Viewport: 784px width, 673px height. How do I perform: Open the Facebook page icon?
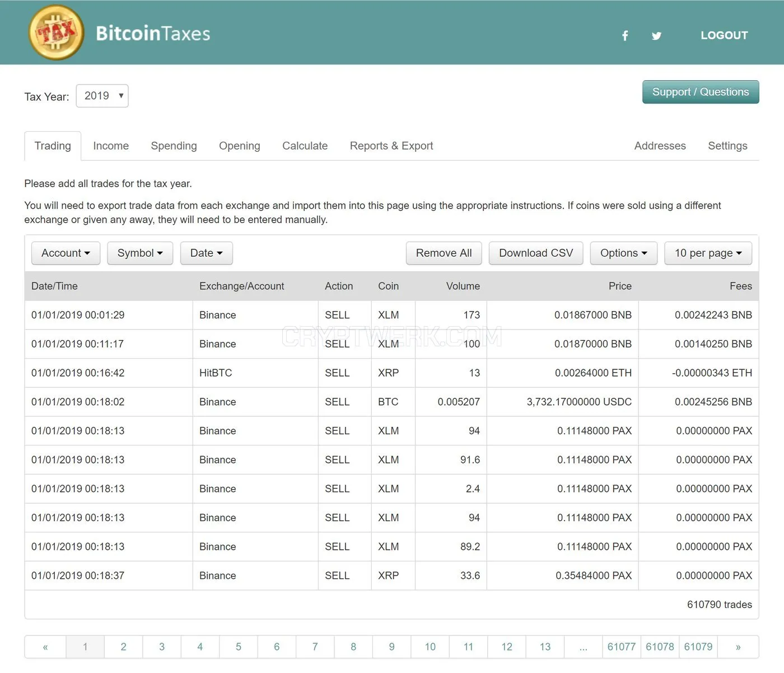[625, 36]
